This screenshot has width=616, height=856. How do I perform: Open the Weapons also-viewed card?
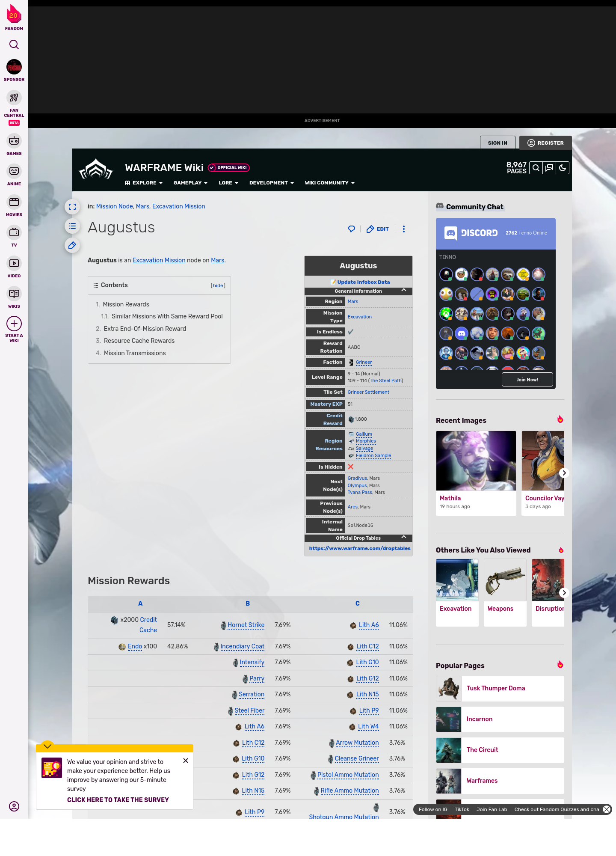(x=505, y=593)
